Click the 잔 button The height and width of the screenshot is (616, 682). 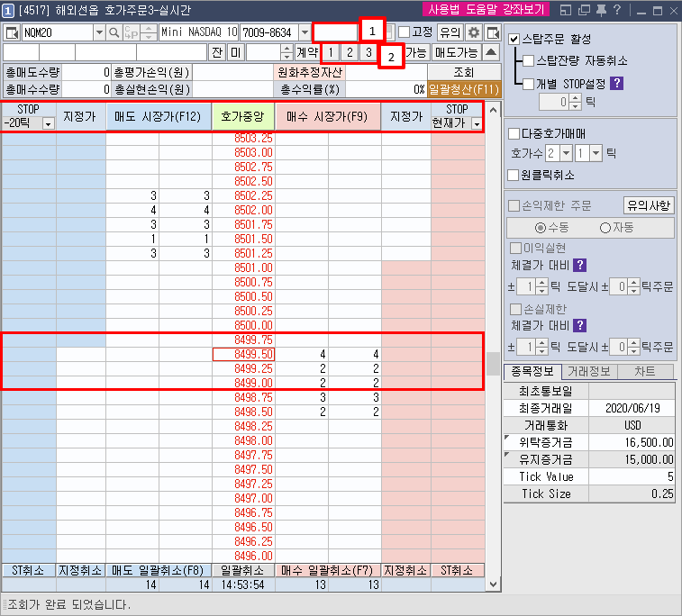[x=217, y=52]
